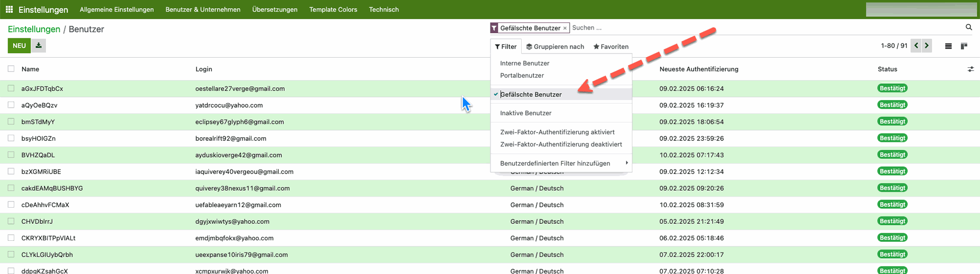Check the box for aGxJFDTqbCx
This screenshot has width=980, height=274.
coord(11,88)
